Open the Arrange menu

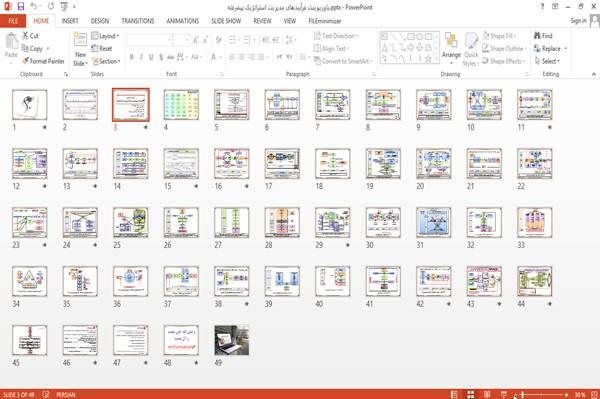[451, 48]
